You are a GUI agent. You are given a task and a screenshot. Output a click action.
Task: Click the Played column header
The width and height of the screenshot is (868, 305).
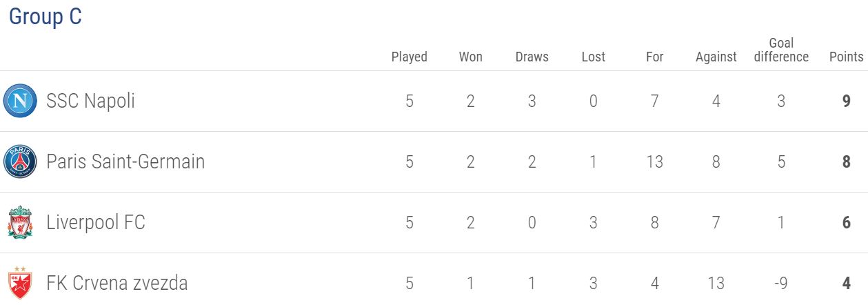[410, 57]
